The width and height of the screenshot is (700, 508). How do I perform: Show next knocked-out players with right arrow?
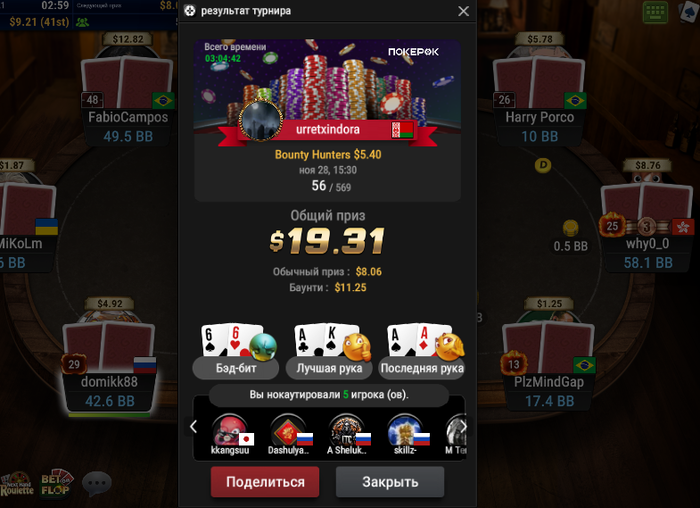[464, 427]
